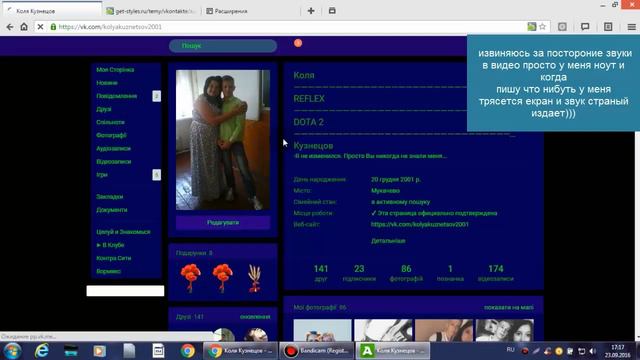Open the Вормикс app link

point(109,271)
